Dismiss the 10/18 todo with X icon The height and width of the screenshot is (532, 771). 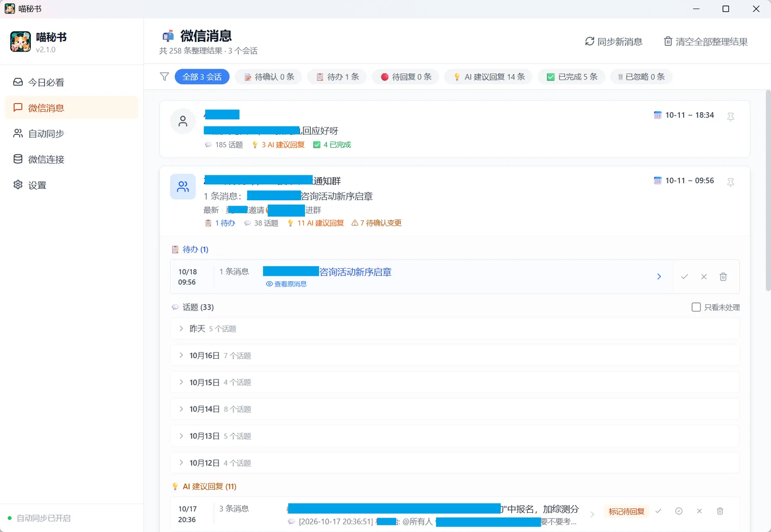point(704,276)
